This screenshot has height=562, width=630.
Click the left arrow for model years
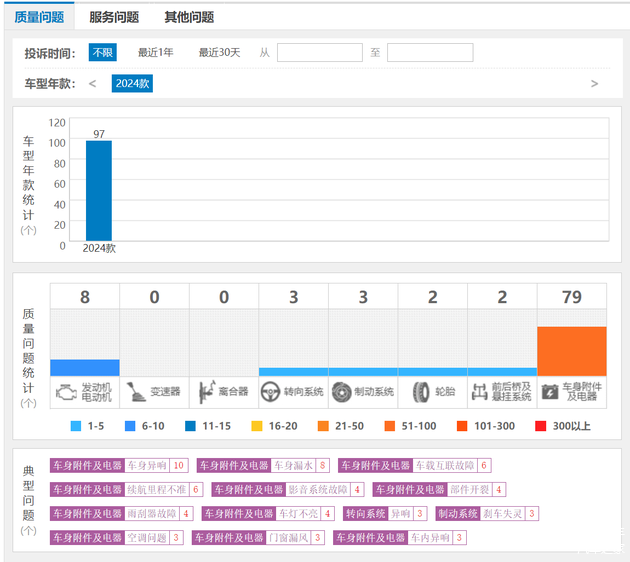pyautogui.click(x=93, y=84)
